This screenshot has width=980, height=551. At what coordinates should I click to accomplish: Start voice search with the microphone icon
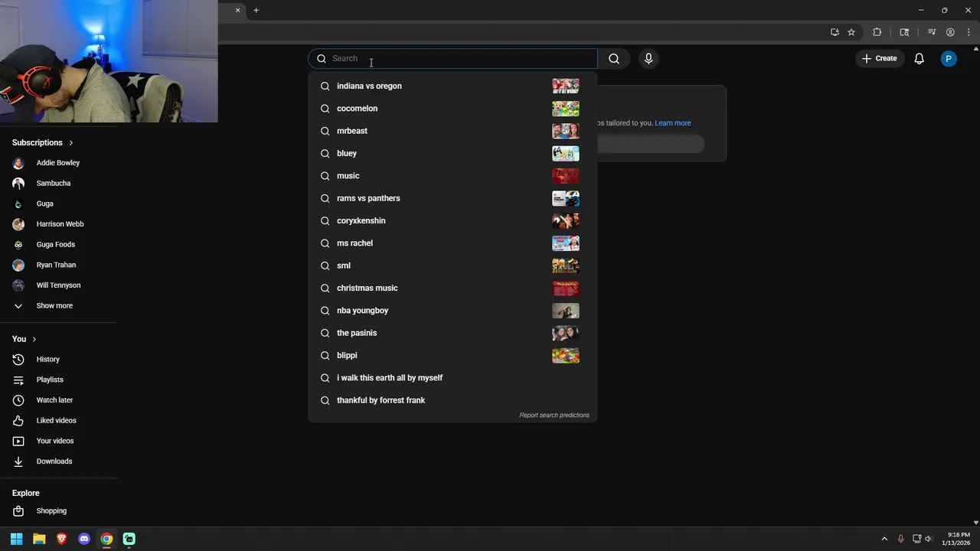coord(648,59)
